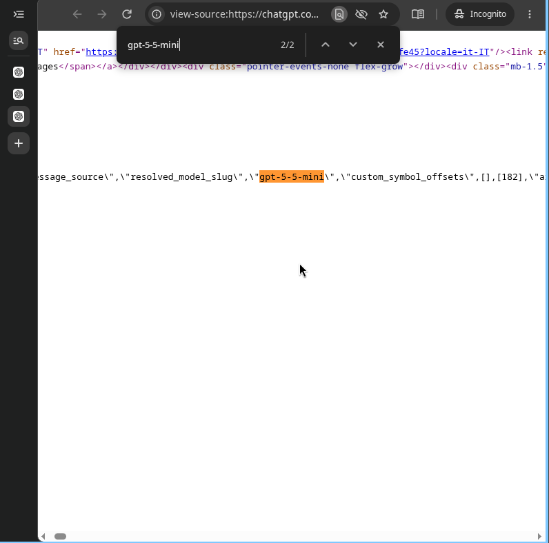The height and width of the screenshot is (543, 549).
Task: Click the third-party cookies blocked eye icon
Action: tap(361, 14)
